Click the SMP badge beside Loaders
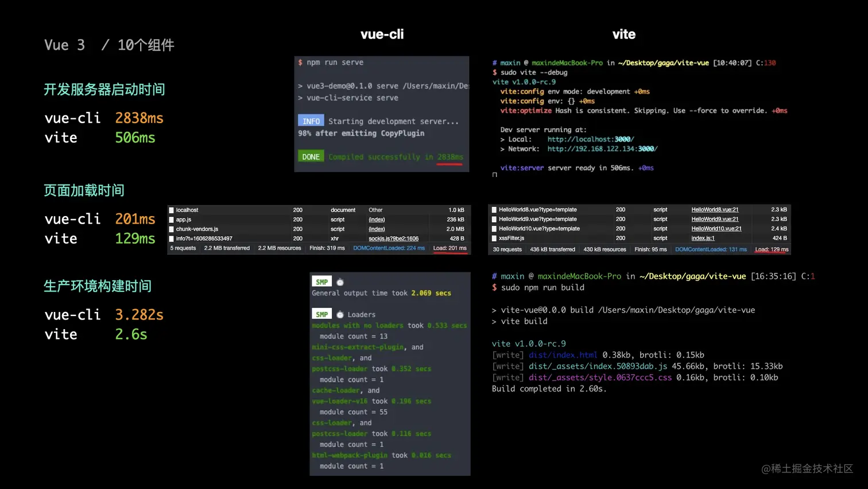868x489 pixels. [x=321, y=314]
